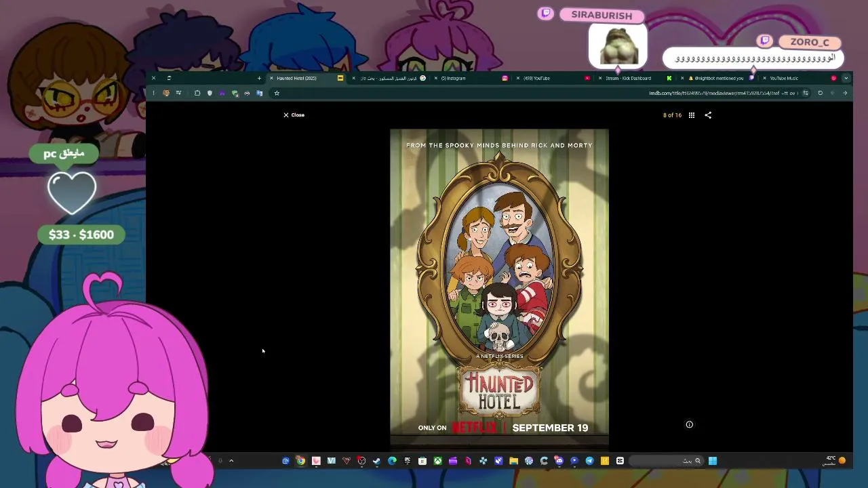Open the Xbox app from taskbar
The image size is (868, 488).
click(437, 461)
